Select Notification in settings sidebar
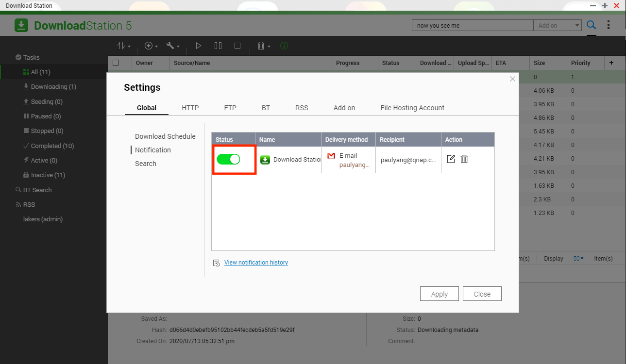Viewport: 626px width, 364px height. 153,150
